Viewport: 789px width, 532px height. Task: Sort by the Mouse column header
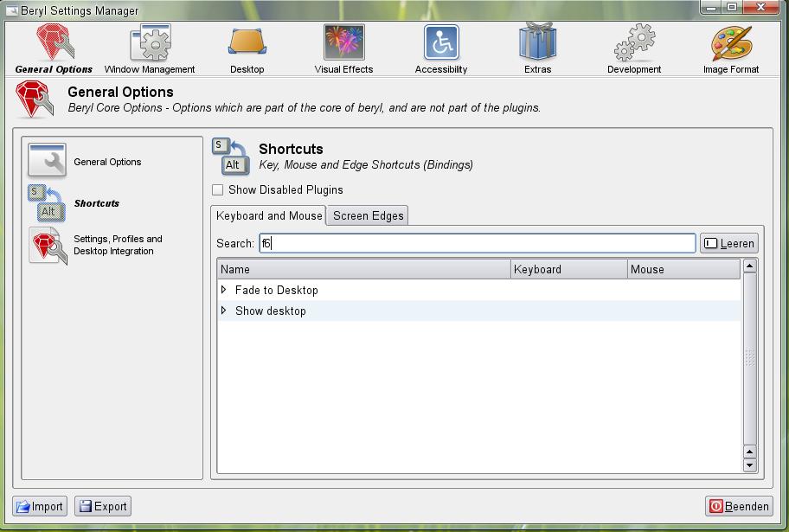point(683,269)
